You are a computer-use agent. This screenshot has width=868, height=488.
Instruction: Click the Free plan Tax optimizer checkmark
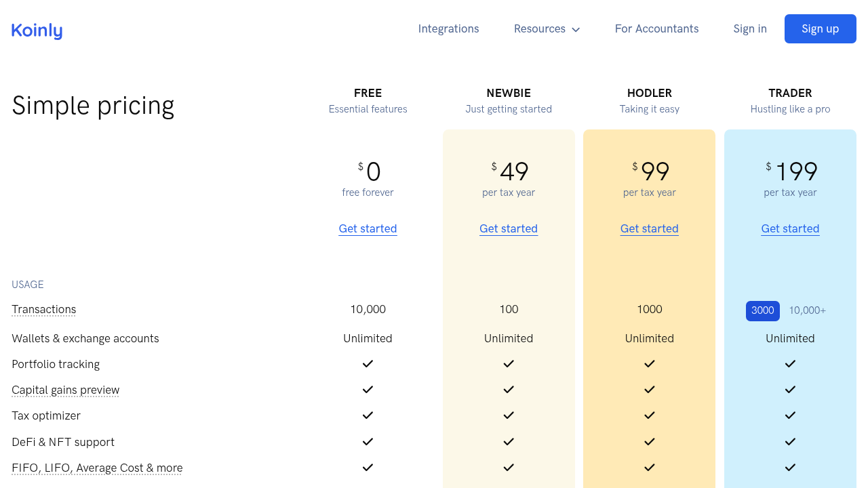368,415
